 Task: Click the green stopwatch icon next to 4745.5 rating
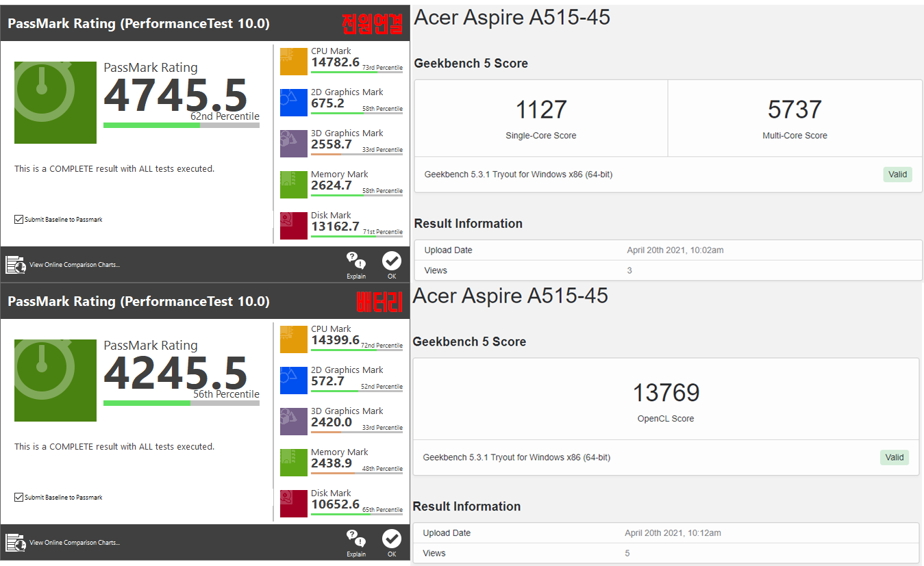point(55,103)
